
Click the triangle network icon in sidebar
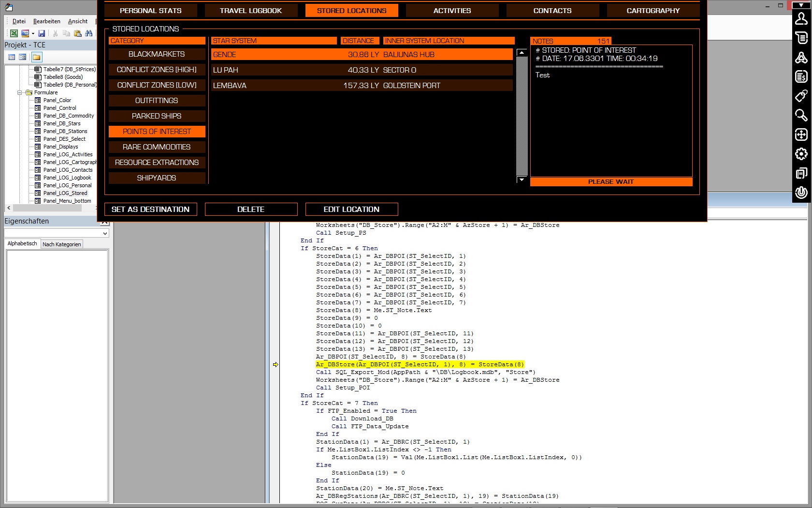801,57
